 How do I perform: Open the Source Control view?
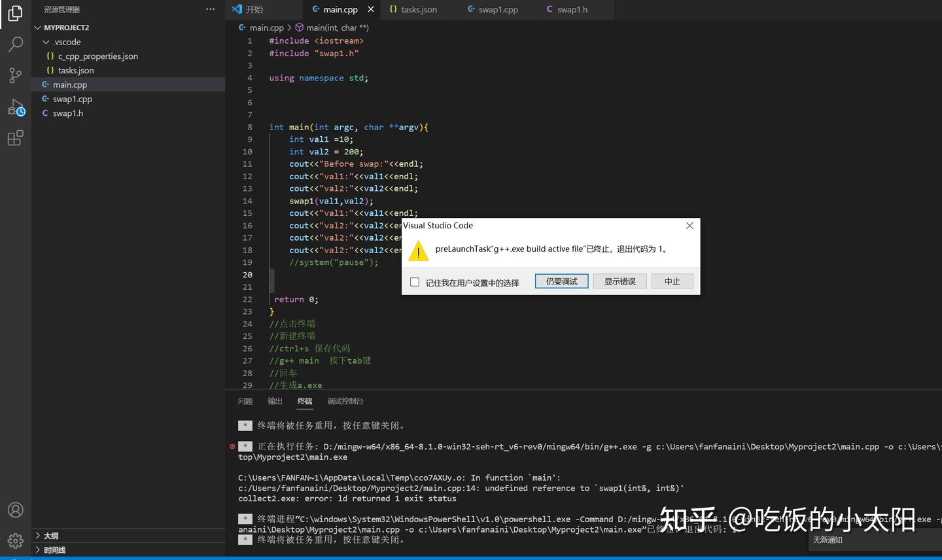pos(15,75)
